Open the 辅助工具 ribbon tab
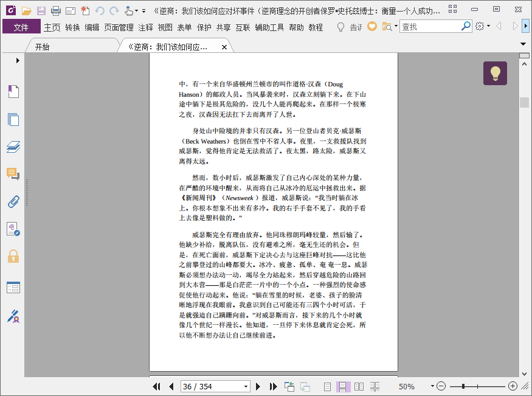The width and height of the screenshot is (532, 396). point(269,27)
